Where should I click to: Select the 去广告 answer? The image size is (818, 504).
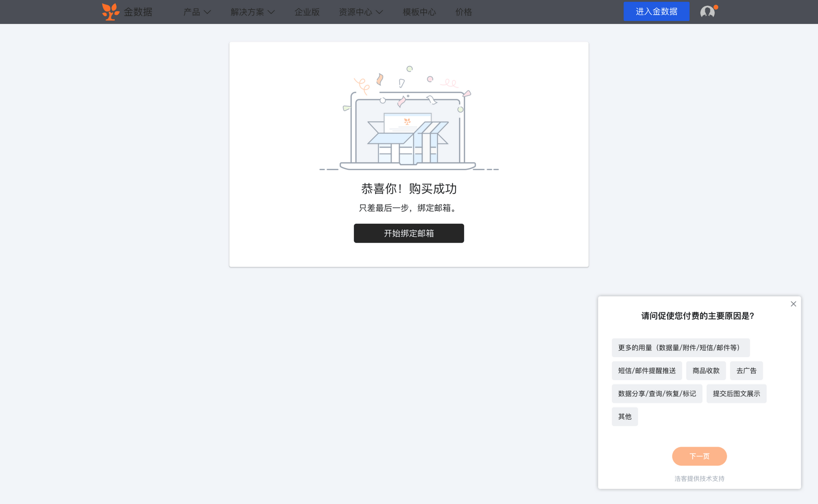coord(746,370)
